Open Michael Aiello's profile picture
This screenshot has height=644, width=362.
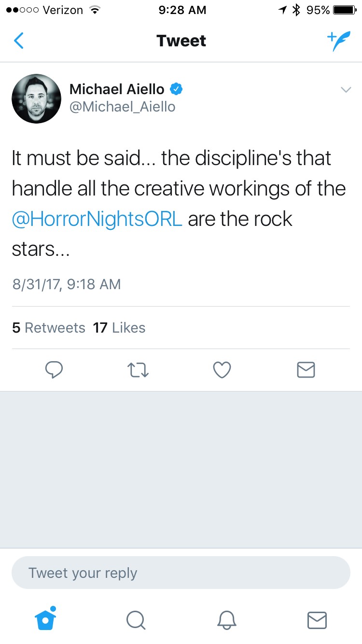tap(36, 99)
